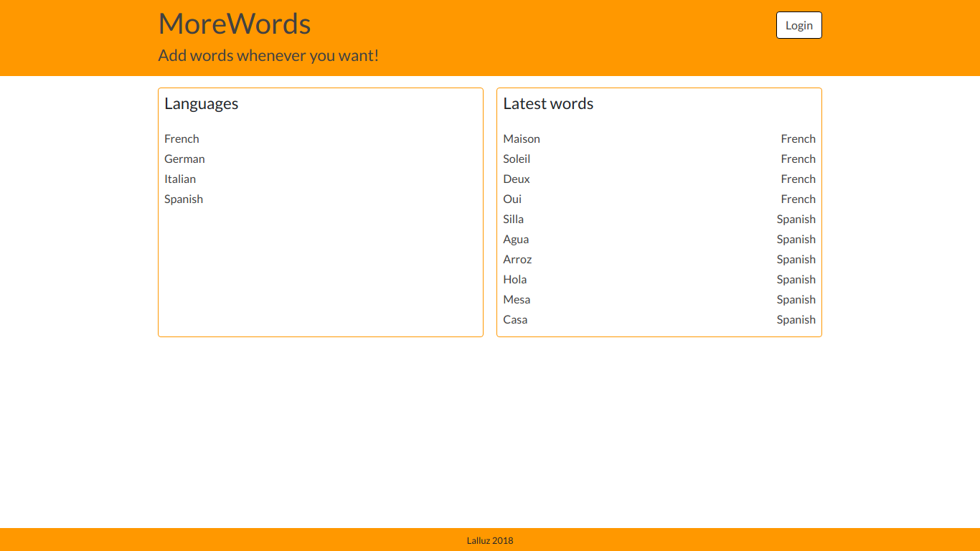Click Spanish label beside Arroz
Viewport: 980px width, 551px height.
[796, 259]
